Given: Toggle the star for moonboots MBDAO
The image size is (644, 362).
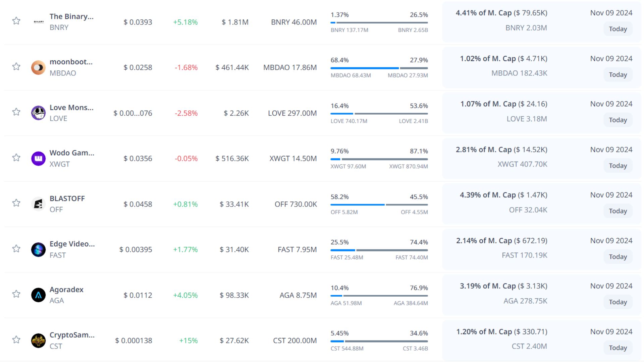Looking at the screenshot, I should (x=16, y=66).
